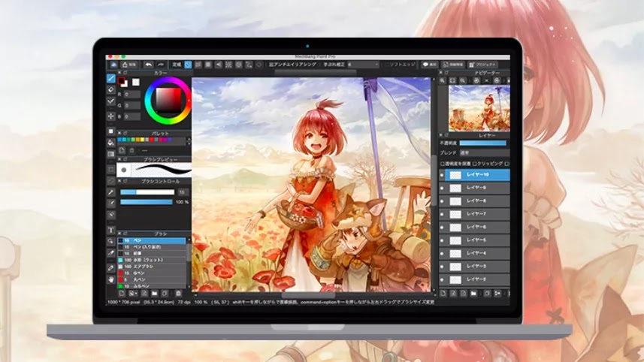The width and height of the screenshot is (644, 362).
Task: Select the 水彩 (ウェット) brush
Action: pyautogui.click(x=152, y=260)
